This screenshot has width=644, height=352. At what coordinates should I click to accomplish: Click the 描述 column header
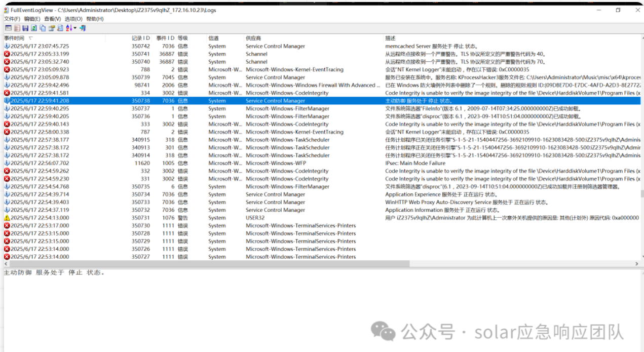(390, 38)
